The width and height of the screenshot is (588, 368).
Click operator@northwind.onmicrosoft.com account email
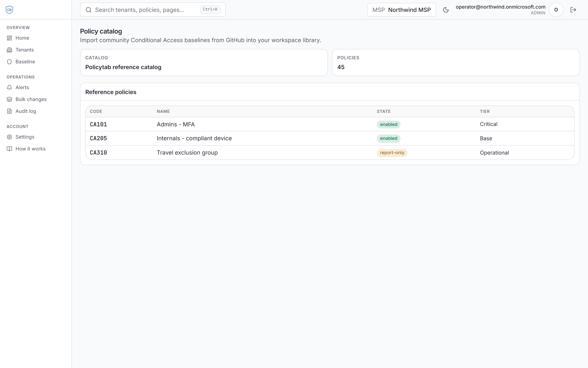point(500,7)
